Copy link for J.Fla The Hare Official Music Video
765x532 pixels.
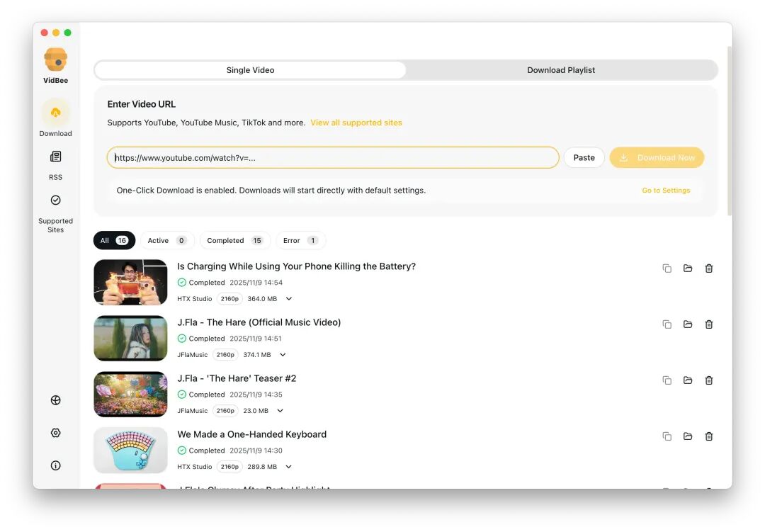[667, 324]
